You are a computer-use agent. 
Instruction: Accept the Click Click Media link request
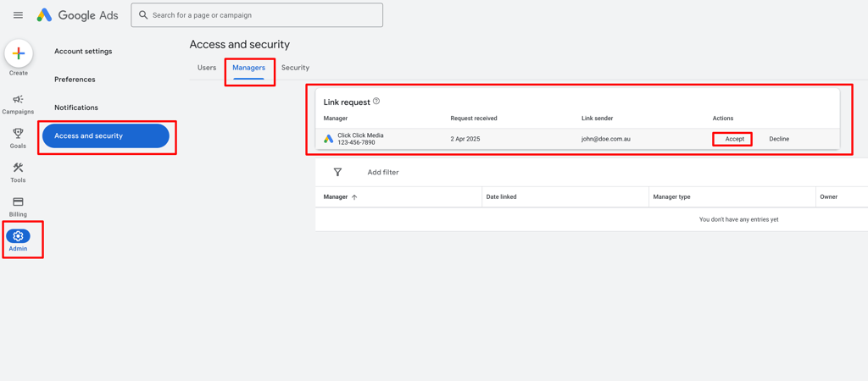(734, 139)
